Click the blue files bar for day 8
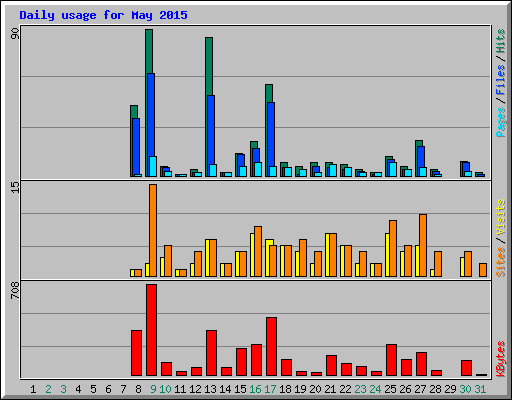Screen dimensions: 512x400 (x=136, y=146)
